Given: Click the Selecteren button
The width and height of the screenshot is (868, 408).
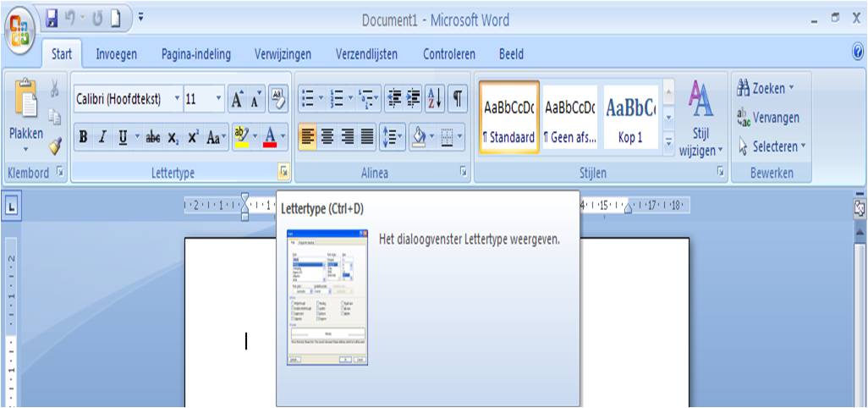Looking at the screenshot, I should tap(772, 146).
